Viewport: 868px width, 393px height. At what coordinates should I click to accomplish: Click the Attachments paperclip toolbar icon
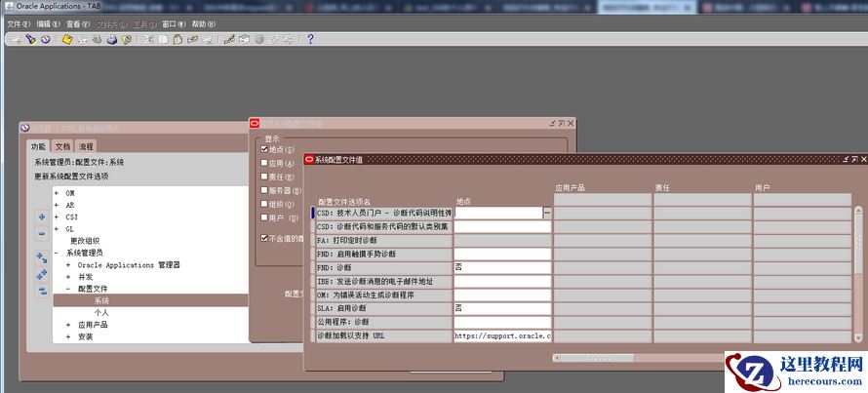[273, 40]
